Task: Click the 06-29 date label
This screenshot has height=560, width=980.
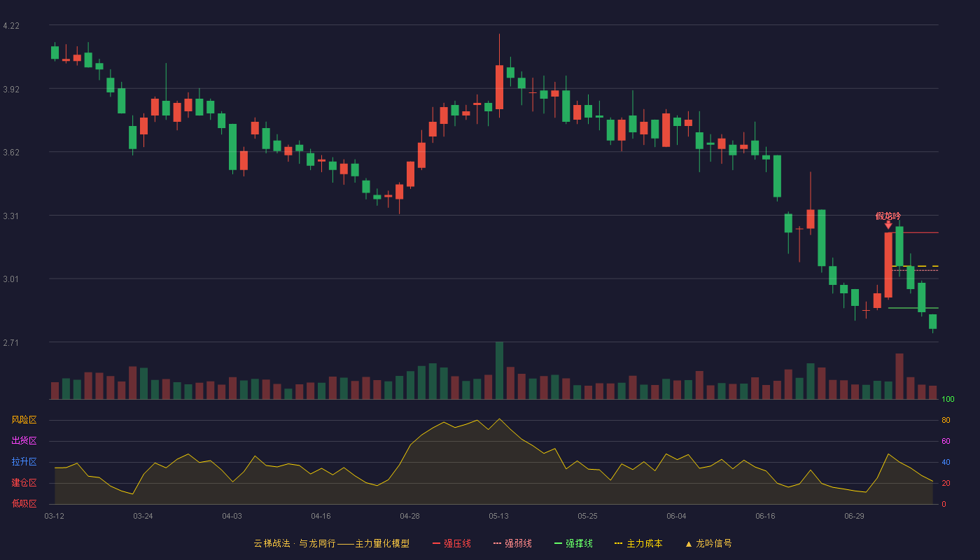Action: pyautogui.click(x=854, y=516)
